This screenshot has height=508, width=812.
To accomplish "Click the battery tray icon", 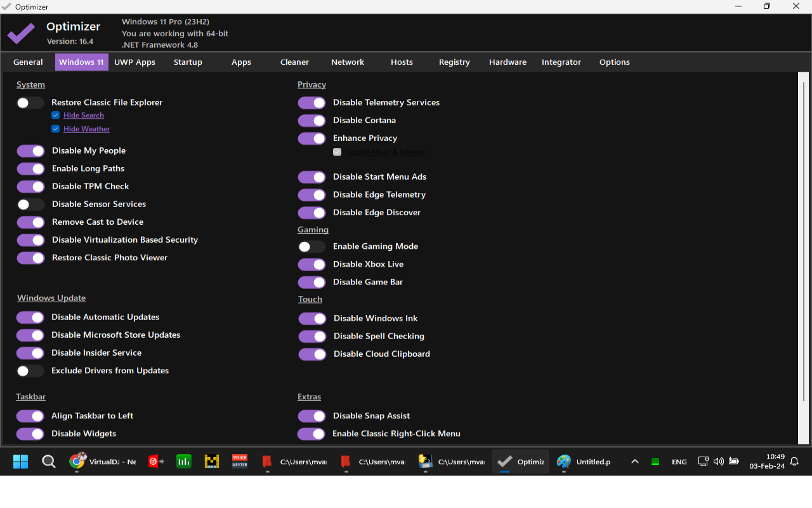I will 734,462.
